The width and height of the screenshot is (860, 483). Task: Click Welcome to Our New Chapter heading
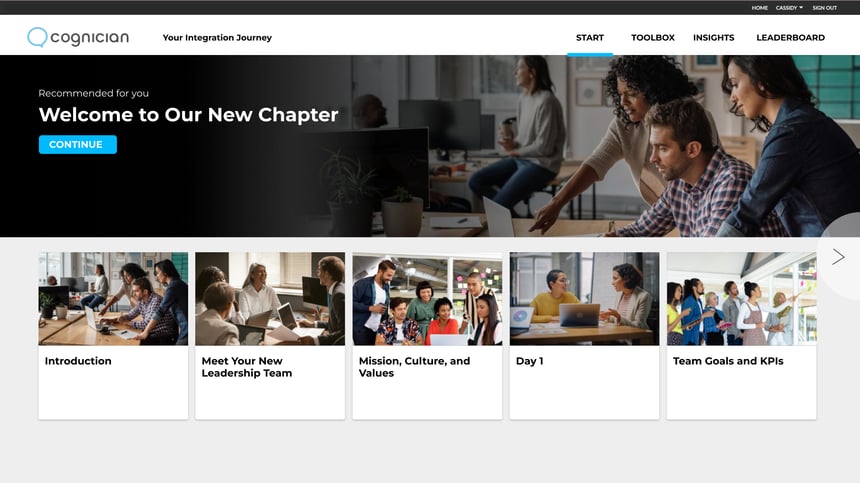(x=189, y=115)
